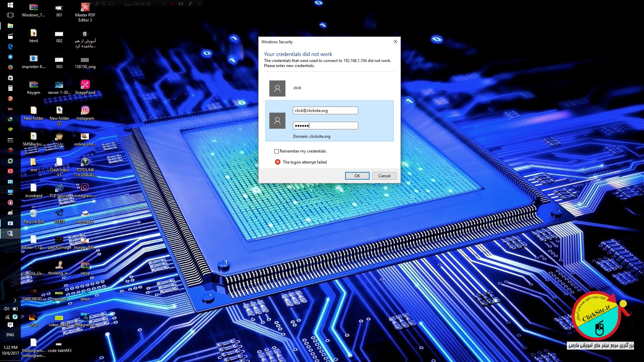Cancel the credentials dialog
This screenshot has height=362, width=644.
coord(384,176)
